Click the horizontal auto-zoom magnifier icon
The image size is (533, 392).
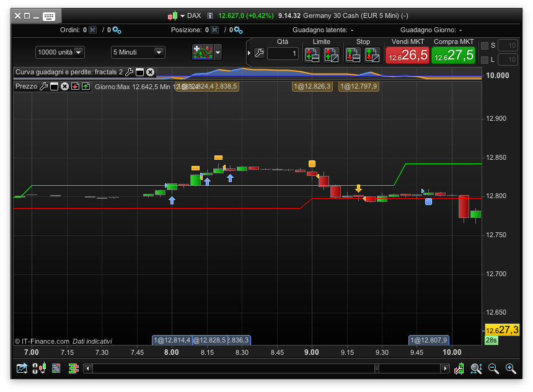476,368
